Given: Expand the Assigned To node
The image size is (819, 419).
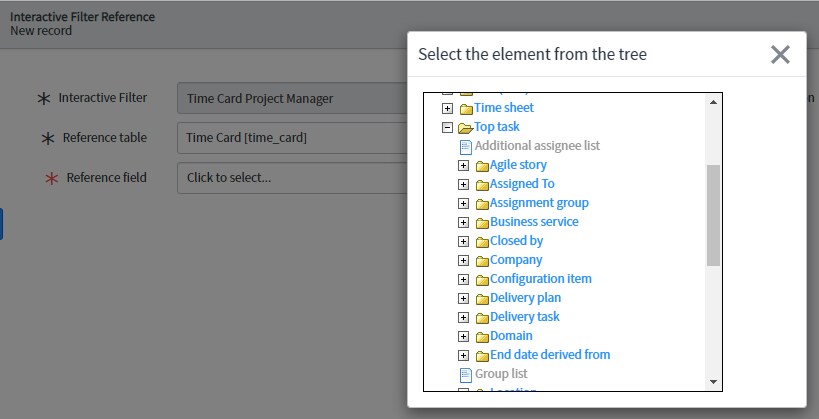Looking at the screenshot, I should coord(463,184).
